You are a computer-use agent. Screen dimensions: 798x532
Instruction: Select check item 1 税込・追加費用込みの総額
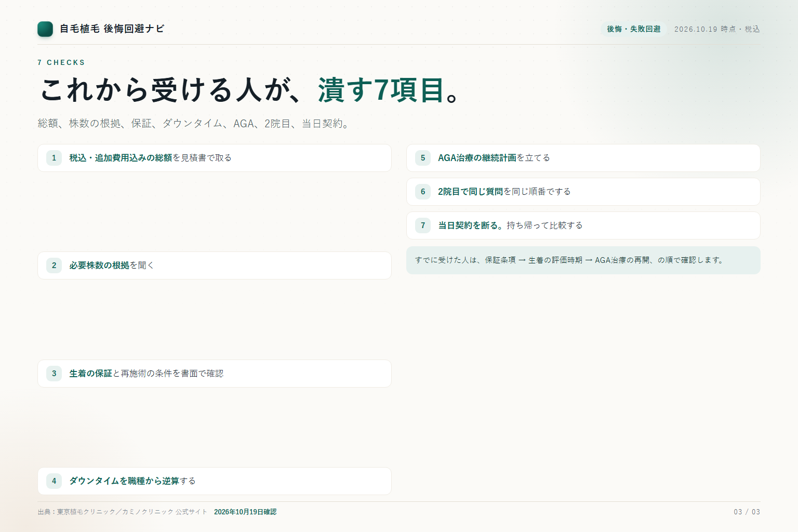[215, 158]
